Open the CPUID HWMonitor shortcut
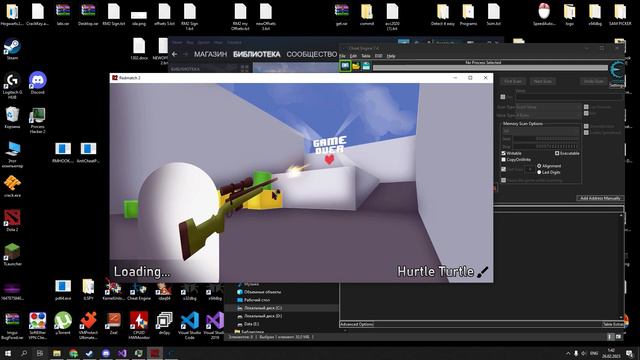Screen dimensions: 640x360 click(139, 325)
